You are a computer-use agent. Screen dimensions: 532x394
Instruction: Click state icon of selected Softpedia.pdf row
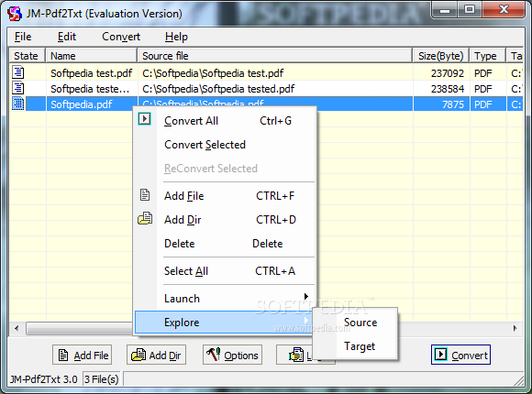(x=18, y=104)
